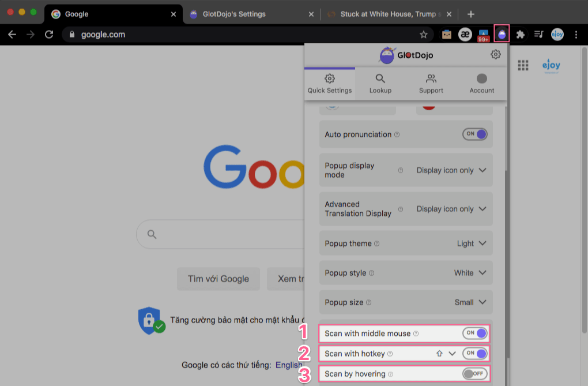Open Chrome's three-dot menu
This screenshot has width=588, height=386.
point(576,35)
